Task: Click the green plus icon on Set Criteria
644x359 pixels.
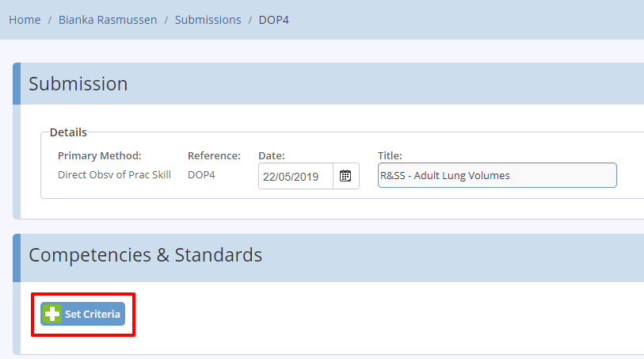Action: [52, 315]
